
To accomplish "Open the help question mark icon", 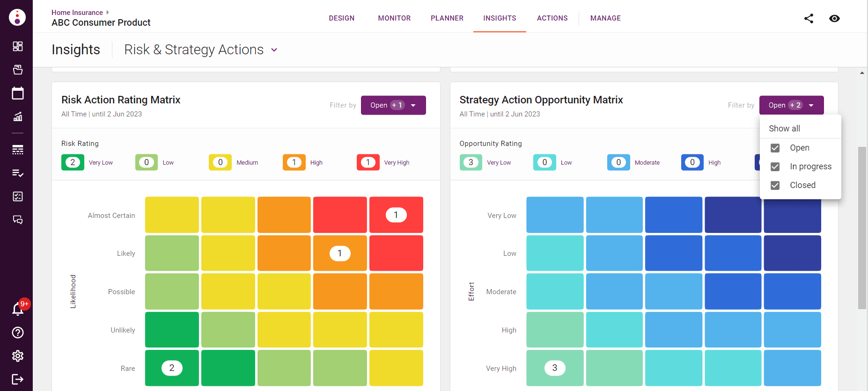I will 18,333.
